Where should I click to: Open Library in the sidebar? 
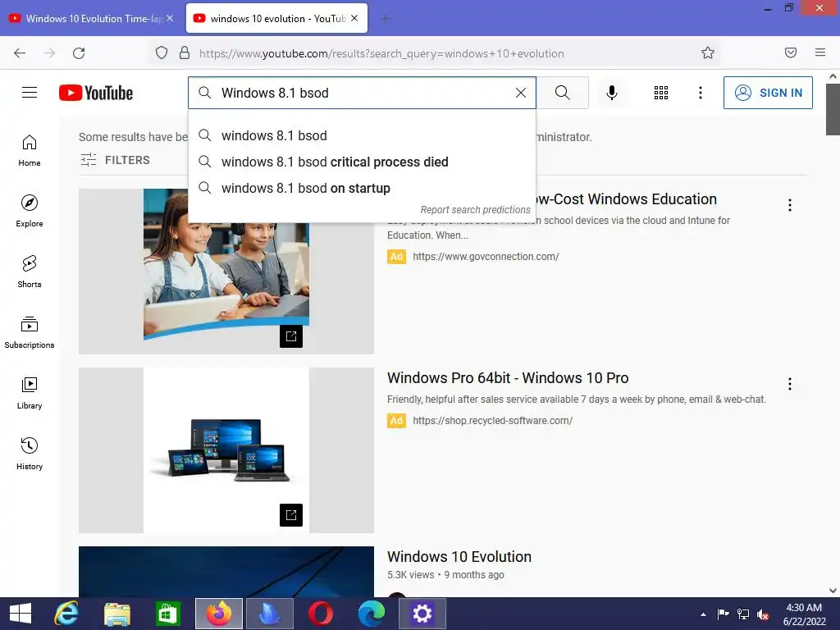(x=30, y=393)
